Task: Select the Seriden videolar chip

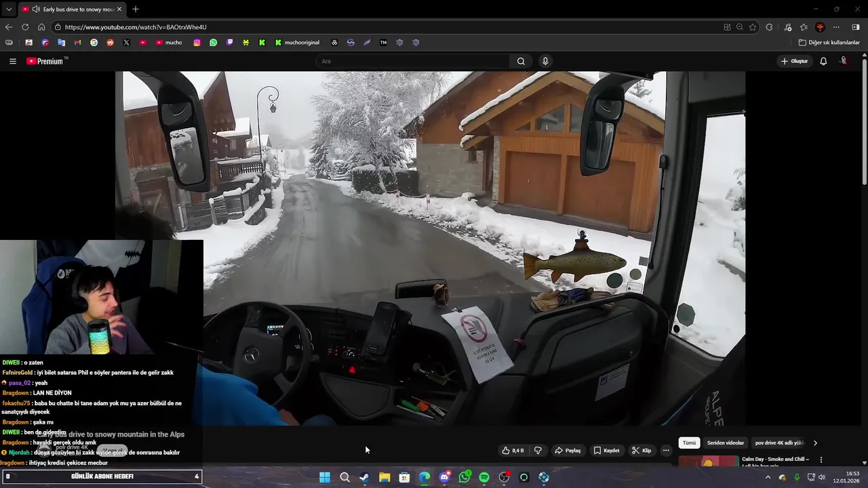Action: [726, 443]
